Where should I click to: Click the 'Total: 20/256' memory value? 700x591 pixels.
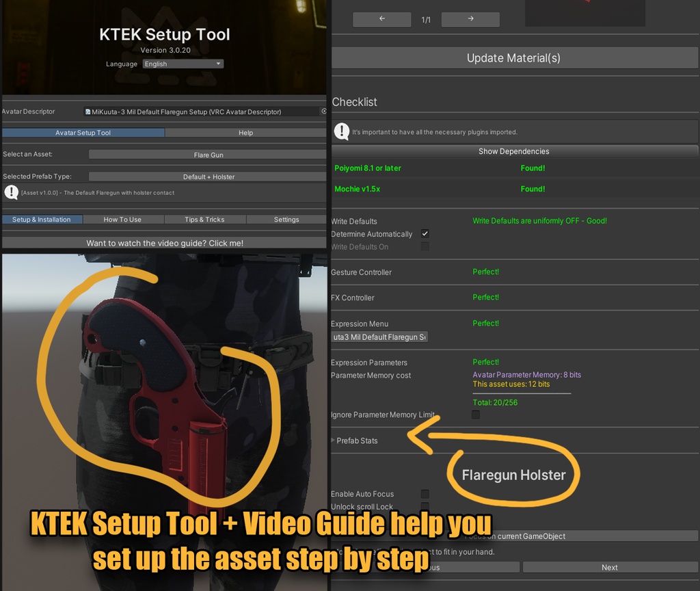click(x=495, y=402)
